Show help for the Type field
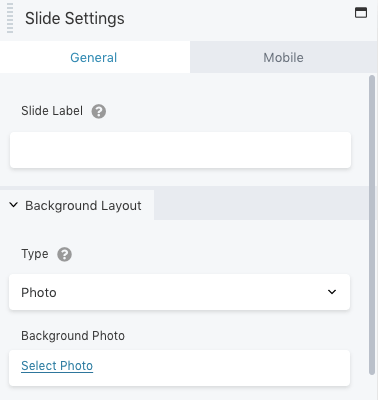 [64, 255]
